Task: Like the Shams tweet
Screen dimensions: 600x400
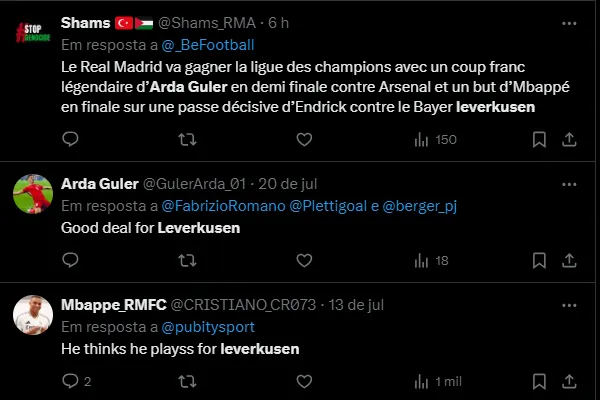Action: pyautogui.click(x=303, y=139)
